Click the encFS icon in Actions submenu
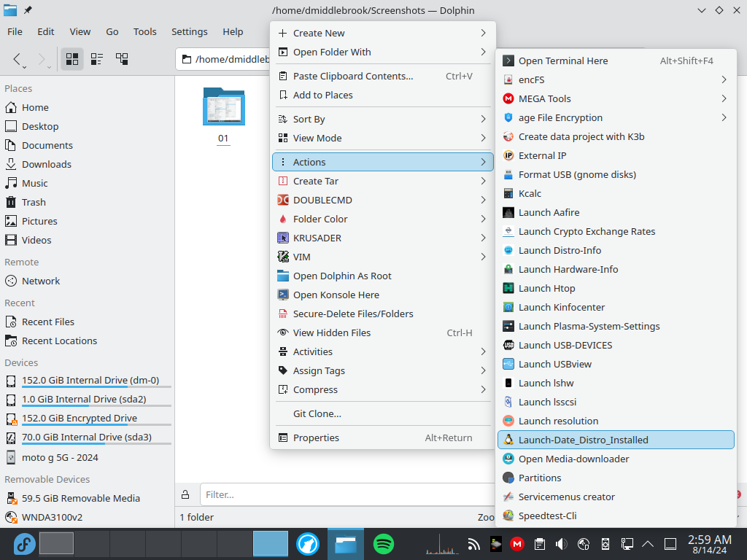 (508, 79)
